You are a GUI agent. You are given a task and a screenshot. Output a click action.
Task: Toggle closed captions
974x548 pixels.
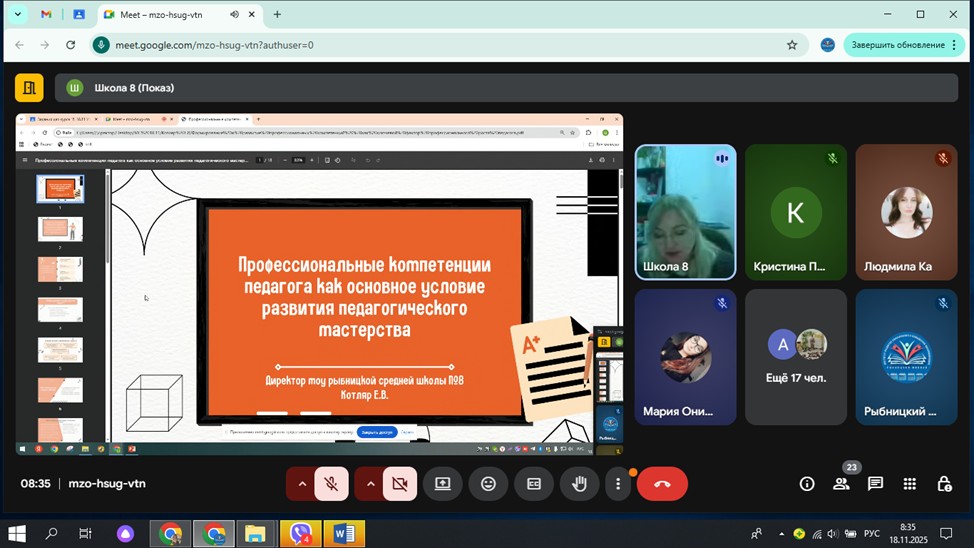[534, 484]
